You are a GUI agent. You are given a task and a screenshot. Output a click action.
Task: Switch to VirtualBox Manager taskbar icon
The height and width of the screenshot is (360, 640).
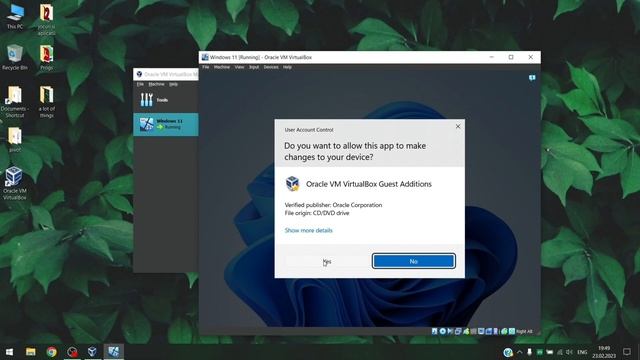93,352
